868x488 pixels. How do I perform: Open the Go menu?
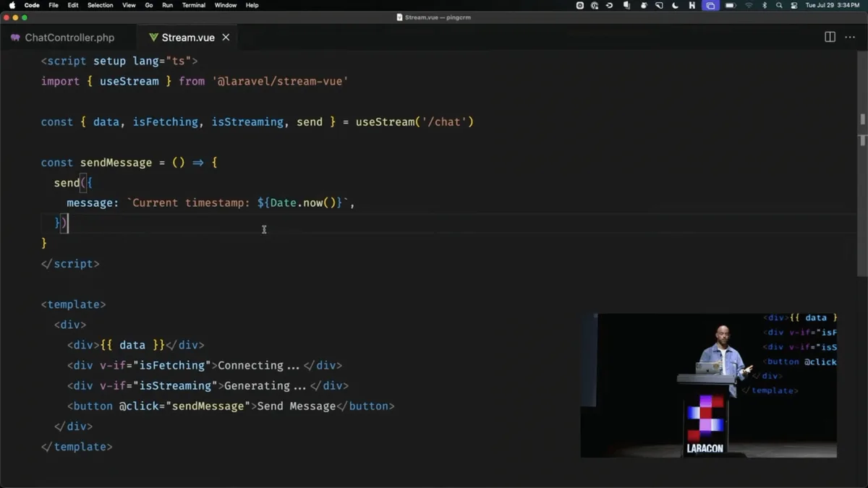coord(149,5)
